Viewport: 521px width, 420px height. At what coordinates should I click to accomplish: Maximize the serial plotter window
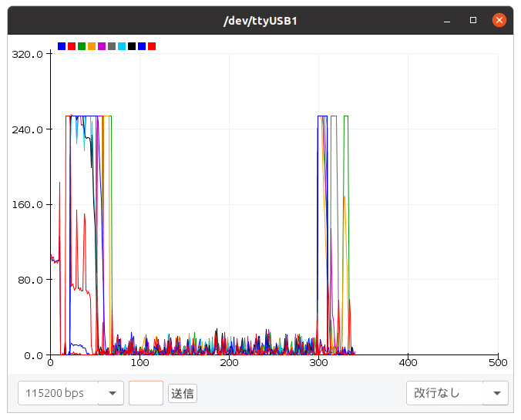(x=473, y=20)
